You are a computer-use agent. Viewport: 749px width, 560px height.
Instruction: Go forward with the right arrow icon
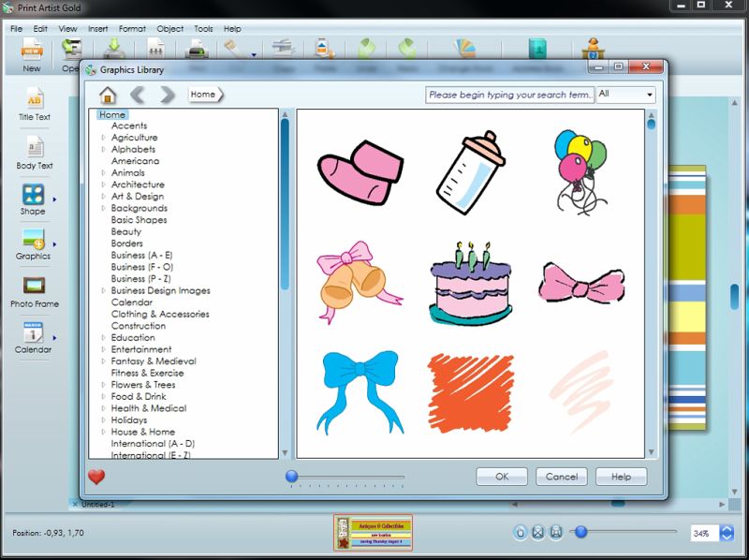click(168, 95)
